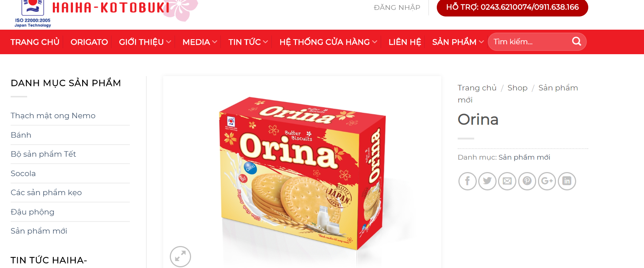
Task: Share product on Facebook icon
Action: click(x=467, y=181)
